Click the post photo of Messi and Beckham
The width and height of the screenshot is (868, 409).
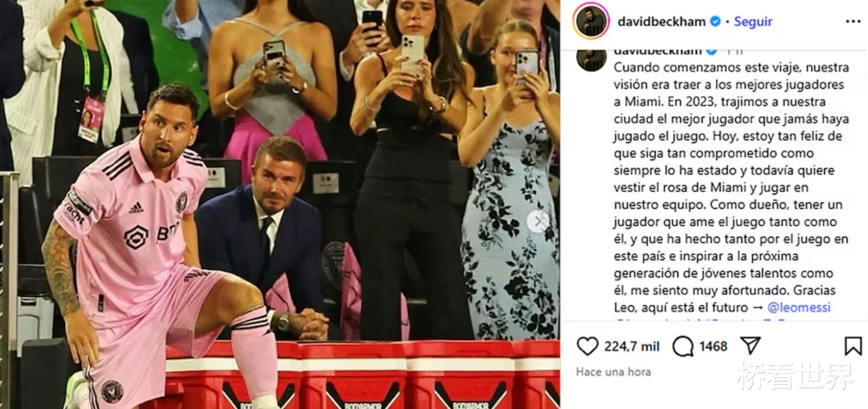click(280, 204)
